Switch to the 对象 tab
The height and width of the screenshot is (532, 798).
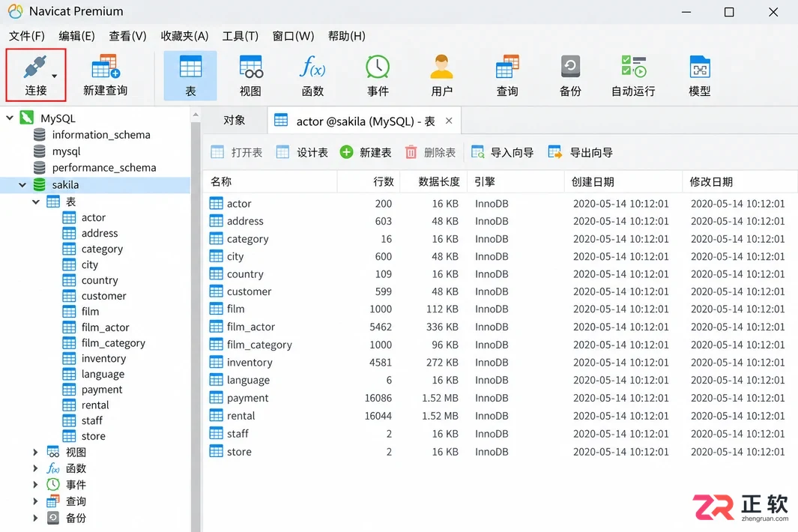click(x=234, y=120)
